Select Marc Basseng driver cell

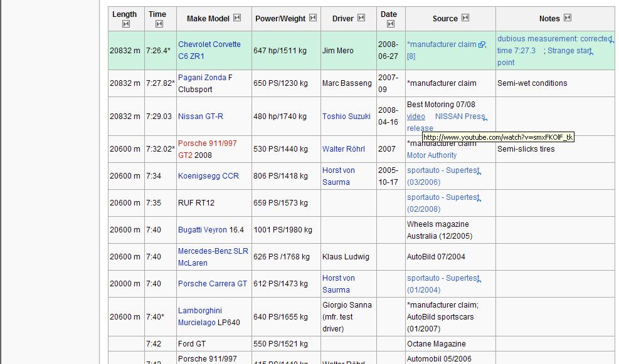[349, 83]
